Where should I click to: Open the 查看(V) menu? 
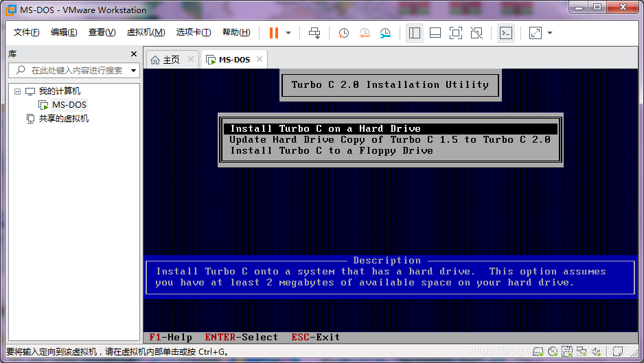click(x=102, y=32)
